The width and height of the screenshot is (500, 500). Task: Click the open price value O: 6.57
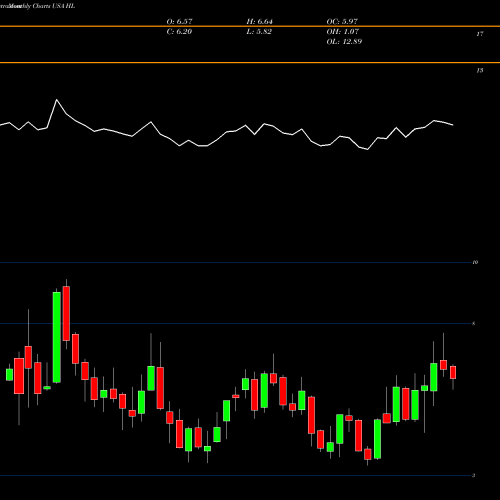click(x=179, y=22)
